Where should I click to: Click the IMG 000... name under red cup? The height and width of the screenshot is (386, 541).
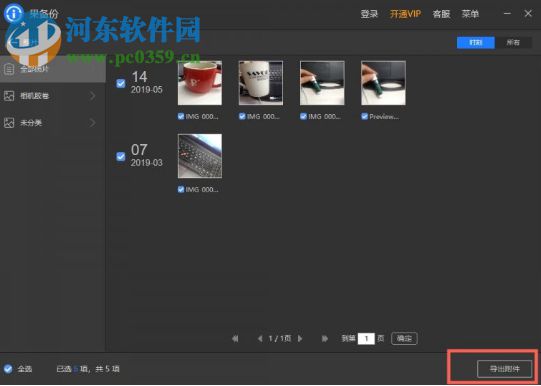[x=202, y=117]
